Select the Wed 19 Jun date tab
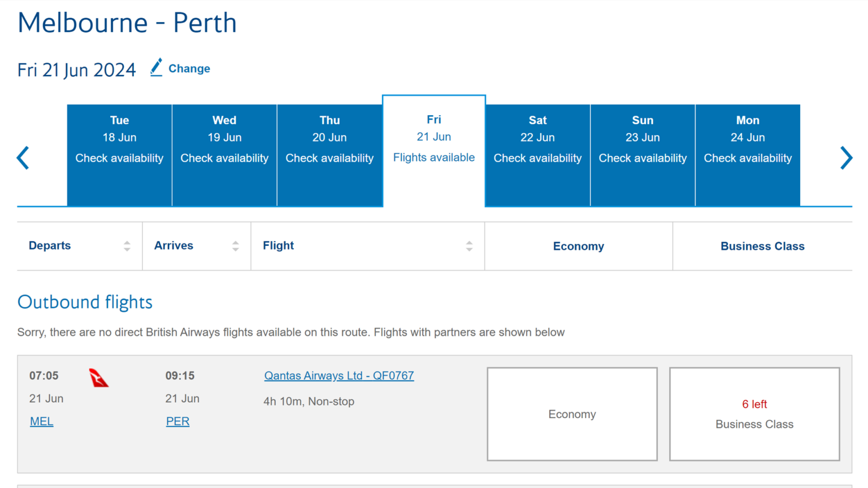The image size is (868, 488). 224,138
